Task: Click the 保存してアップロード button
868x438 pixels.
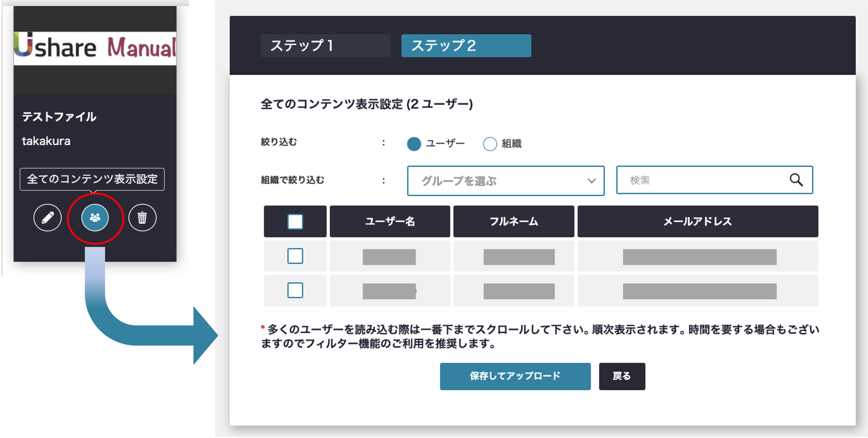Action: (x=515, y=376)
